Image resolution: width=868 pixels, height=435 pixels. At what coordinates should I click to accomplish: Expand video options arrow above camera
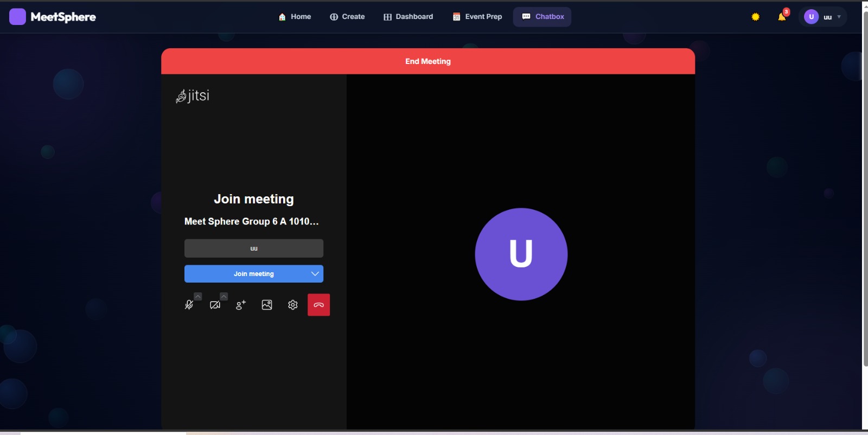coord(224,296)
